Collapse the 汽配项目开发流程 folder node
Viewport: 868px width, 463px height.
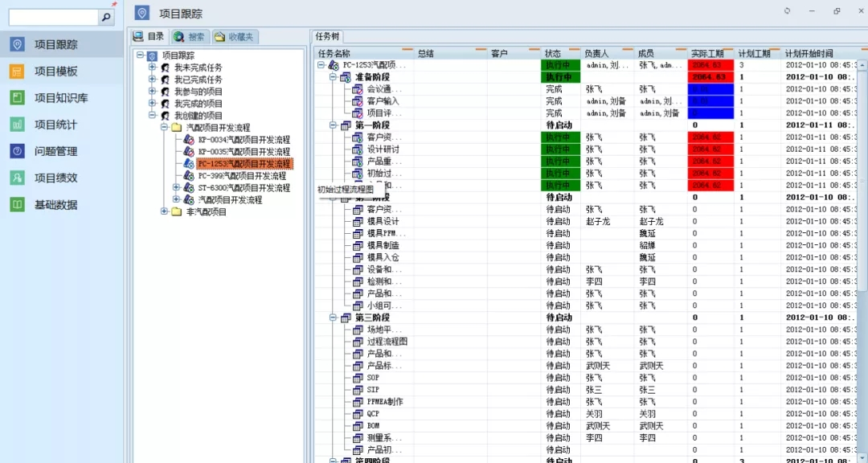165,128
